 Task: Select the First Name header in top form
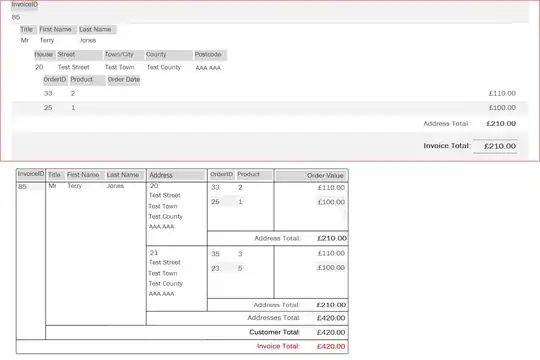[x=57, y=30]
